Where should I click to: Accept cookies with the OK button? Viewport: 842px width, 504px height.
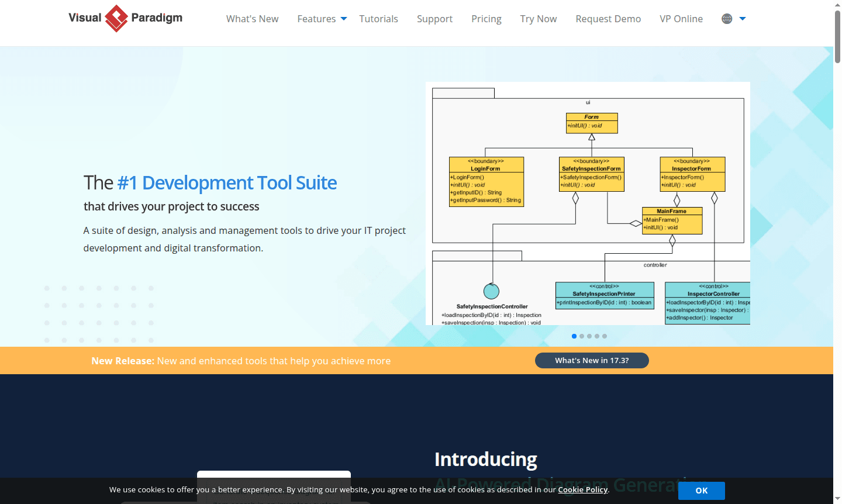701,491
